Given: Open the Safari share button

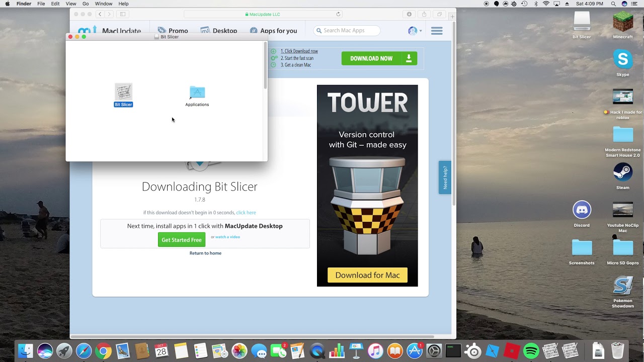Looking at the screenshot, I should (424, 14).
